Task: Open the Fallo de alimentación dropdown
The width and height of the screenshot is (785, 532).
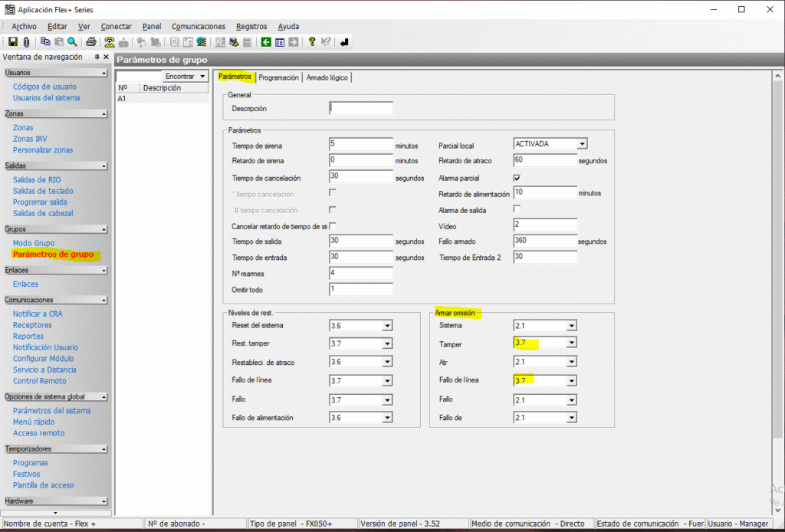Action: [387, 418]
